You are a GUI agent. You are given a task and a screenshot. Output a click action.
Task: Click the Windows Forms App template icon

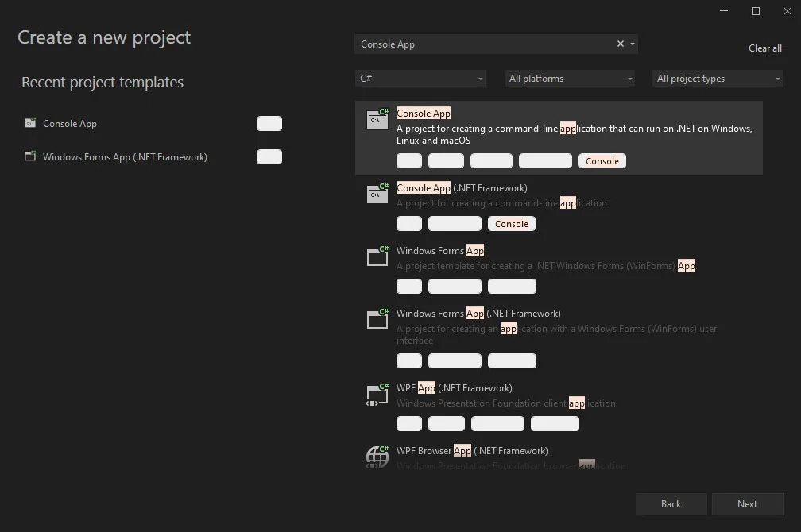pyautogui.click(x=377, y=256)
